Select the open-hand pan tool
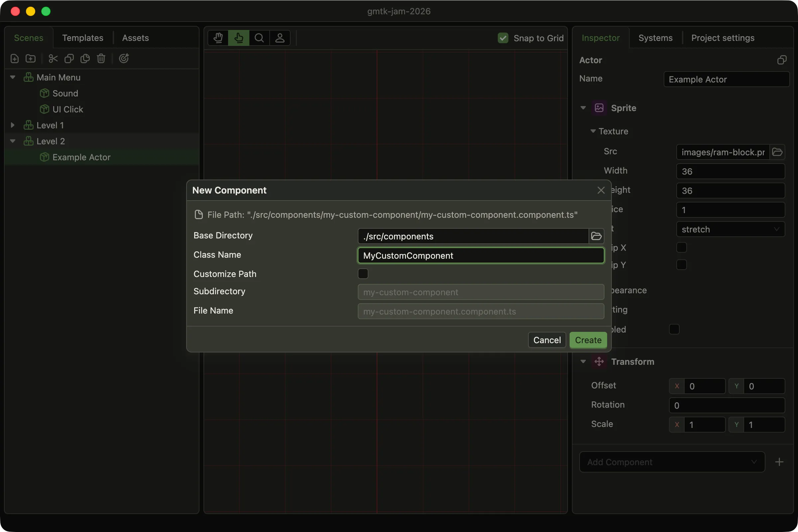This screenshot has height=532, width=798. [218, 38]
